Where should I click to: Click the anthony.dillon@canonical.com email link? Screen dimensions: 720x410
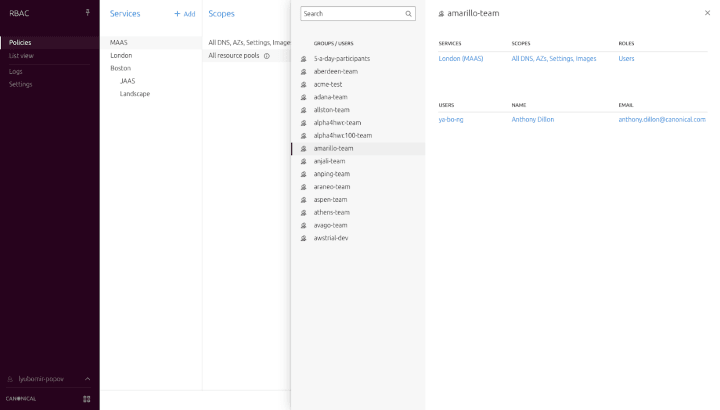pos(662,119)
